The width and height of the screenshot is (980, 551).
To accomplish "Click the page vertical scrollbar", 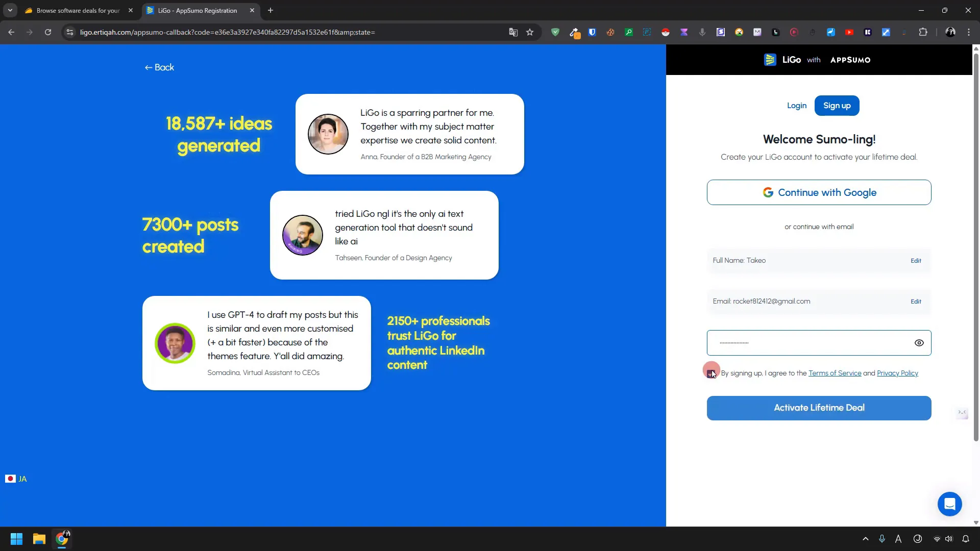I will pos(976,246).
